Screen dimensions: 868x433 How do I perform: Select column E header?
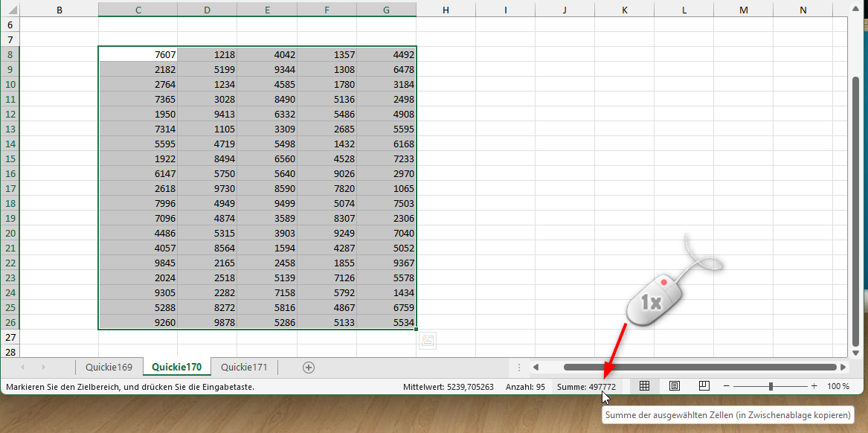tap(267, 10)
